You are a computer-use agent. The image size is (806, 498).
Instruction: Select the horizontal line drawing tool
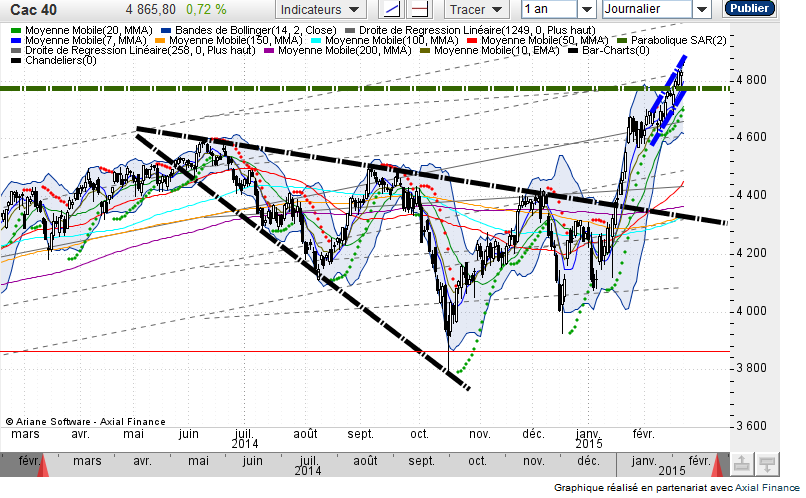coord(419,9)
